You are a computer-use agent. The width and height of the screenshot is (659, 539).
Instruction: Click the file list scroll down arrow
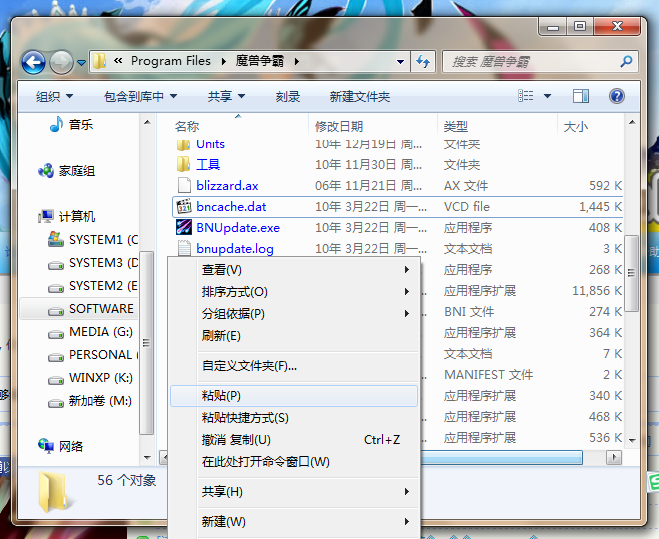coord(632,440)
